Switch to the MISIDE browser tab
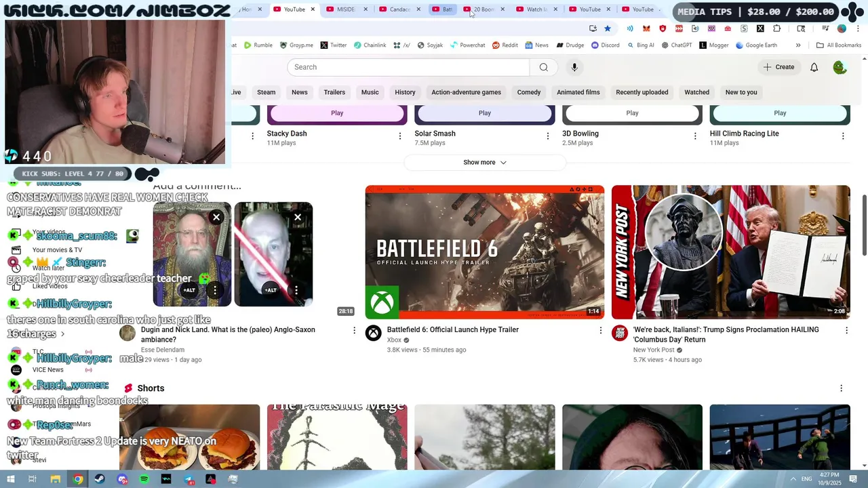 coord(346,9)
